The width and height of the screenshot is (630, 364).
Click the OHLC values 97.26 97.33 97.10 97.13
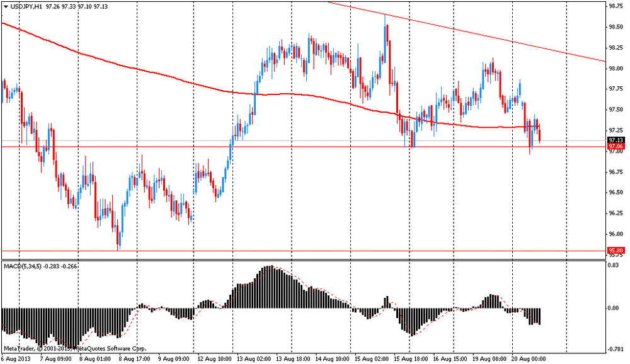tap(76, 6)
